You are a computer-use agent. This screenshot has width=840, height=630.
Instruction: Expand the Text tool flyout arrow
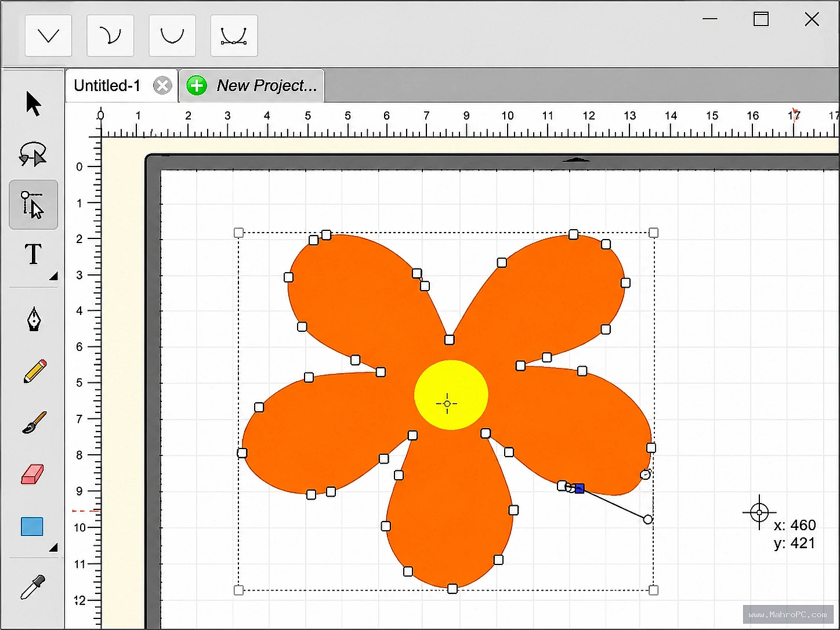coord(53,277)
